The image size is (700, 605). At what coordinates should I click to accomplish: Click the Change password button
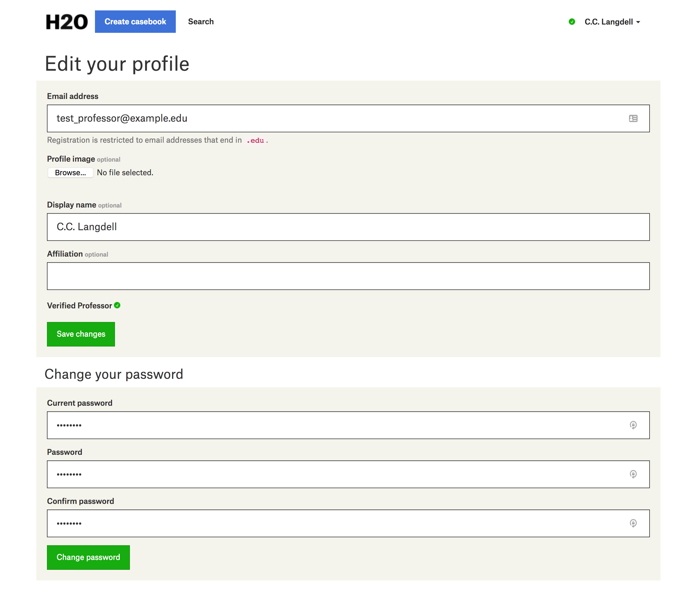click(88, 557)
